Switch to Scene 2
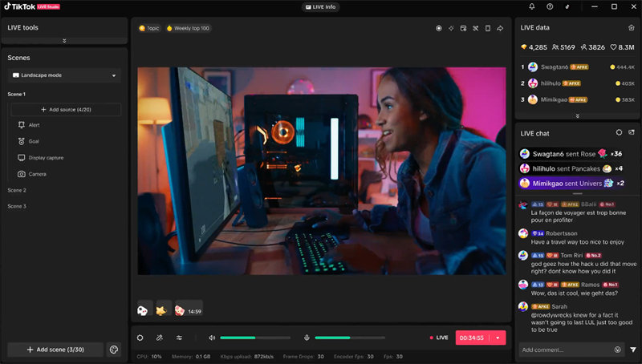The image size is (642, 364). pyautogui.click(x=17, y=190)
